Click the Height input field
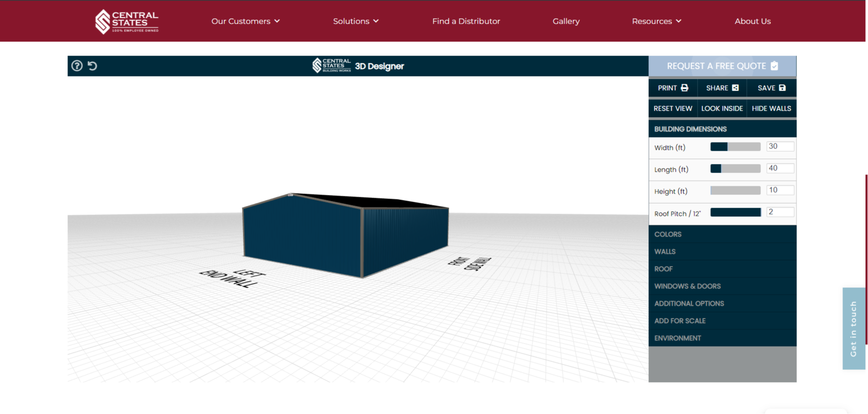 [780, 190]
